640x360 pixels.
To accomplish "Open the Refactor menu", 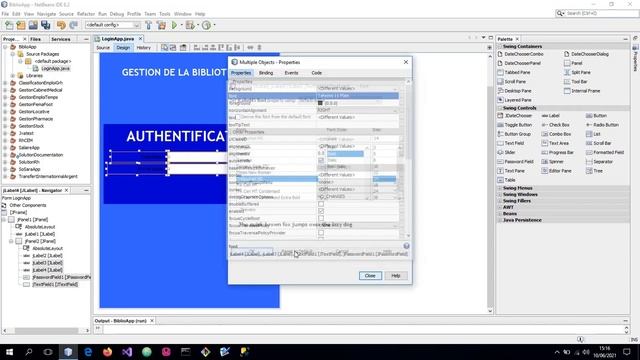I will pos(86,14).
